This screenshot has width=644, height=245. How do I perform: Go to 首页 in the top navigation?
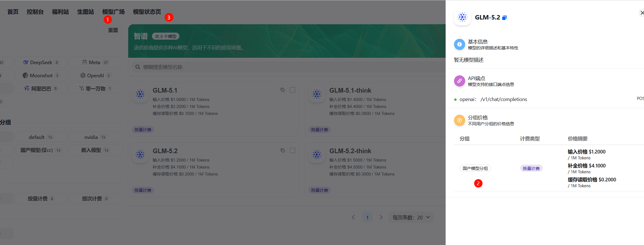tap(13, 12)
